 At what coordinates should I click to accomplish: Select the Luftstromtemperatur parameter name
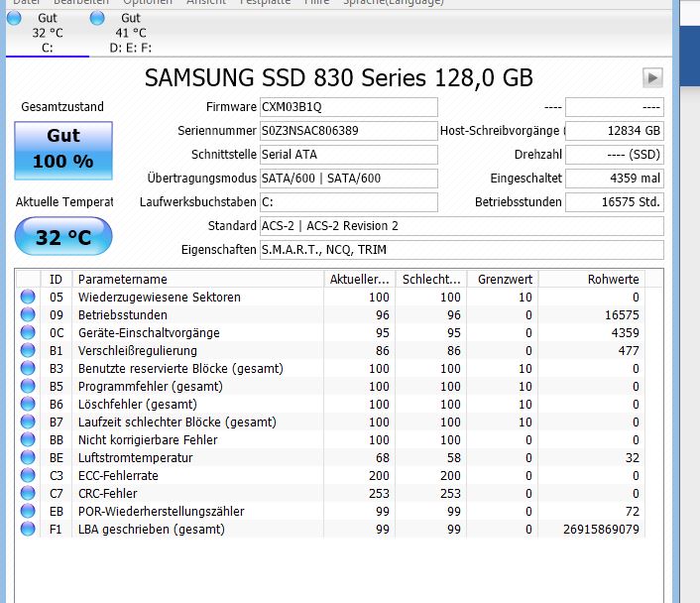[135, 458]
